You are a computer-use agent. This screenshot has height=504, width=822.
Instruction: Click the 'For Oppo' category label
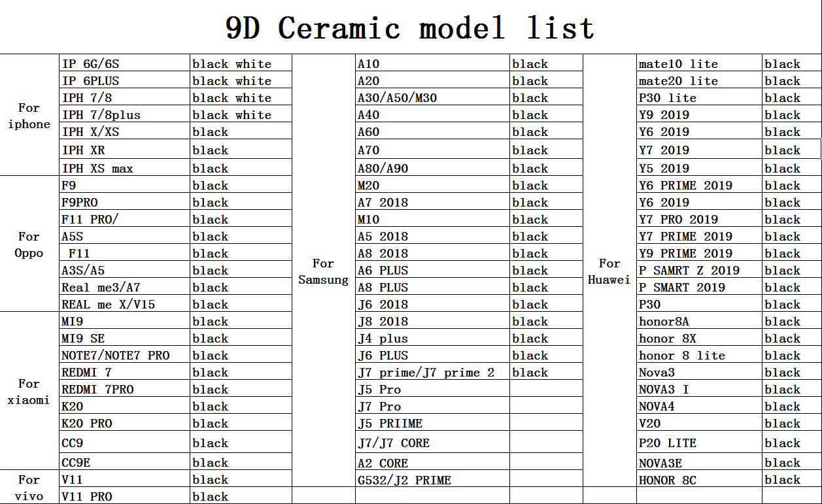29,244
